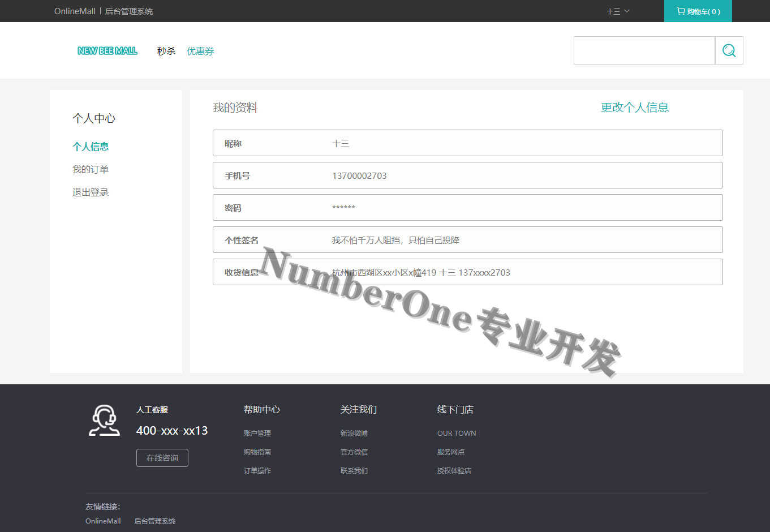This screenshot has height=532, width=770.
Task: Open 官方微信 footer link
Action: [354, 452]
